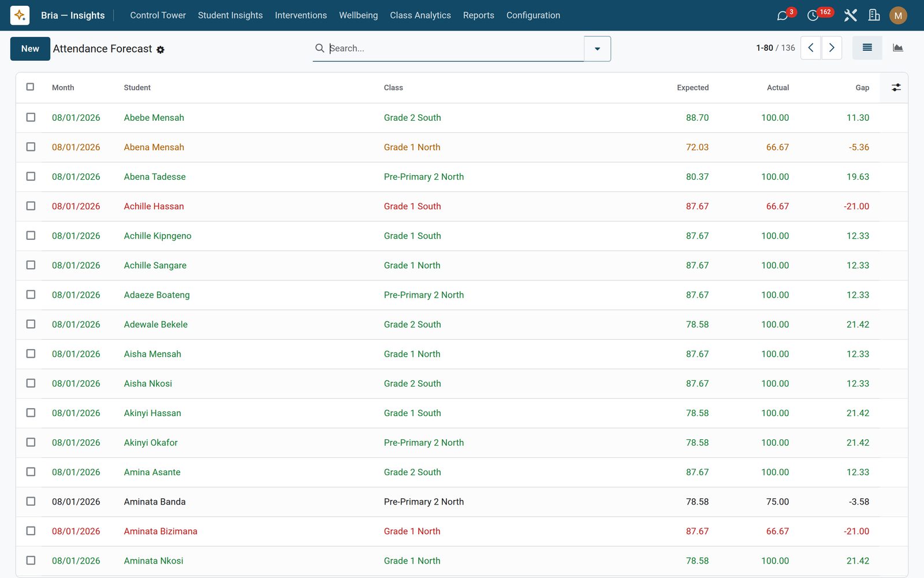
Task: Sort by the Student column header
Action: tap(137, 88)
